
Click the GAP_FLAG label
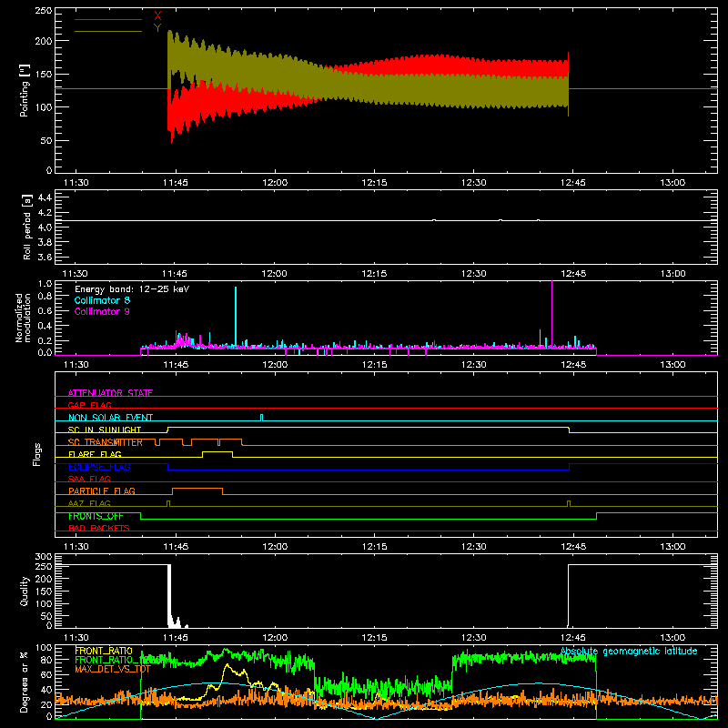89,405
